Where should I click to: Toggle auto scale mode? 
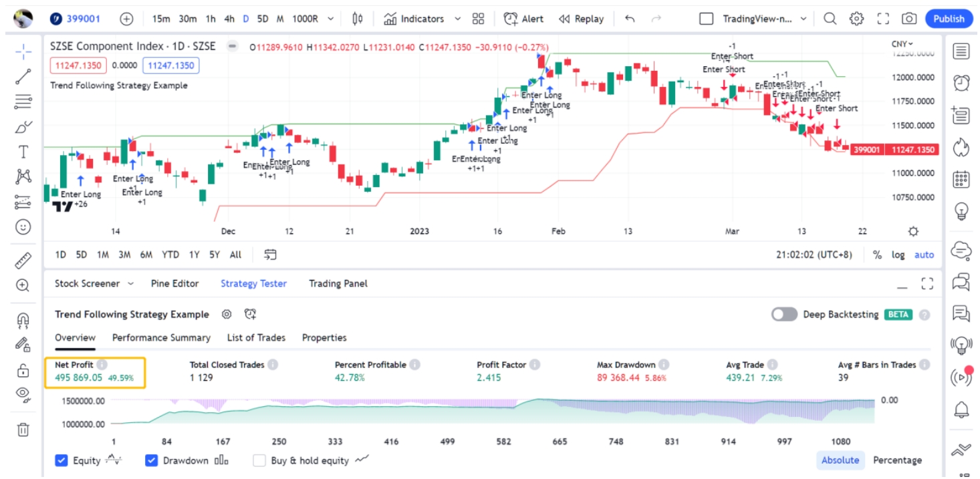point(924,255)
